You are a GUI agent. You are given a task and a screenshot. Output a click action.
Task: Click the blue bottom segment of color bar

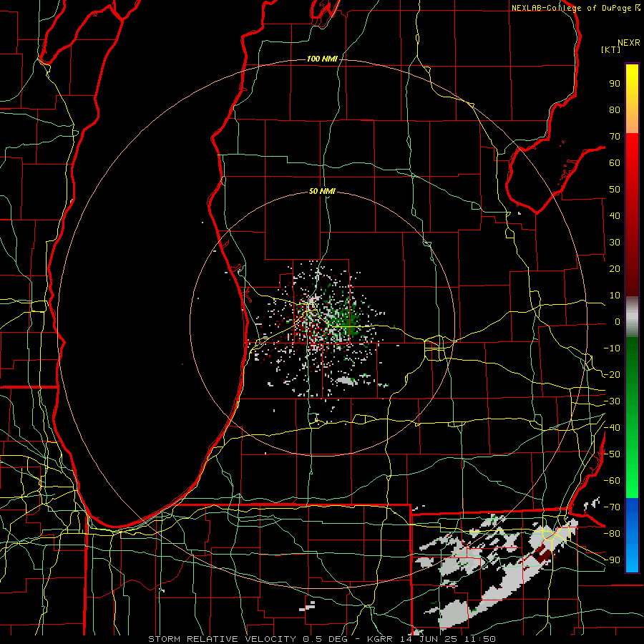[x=632, y=535]
